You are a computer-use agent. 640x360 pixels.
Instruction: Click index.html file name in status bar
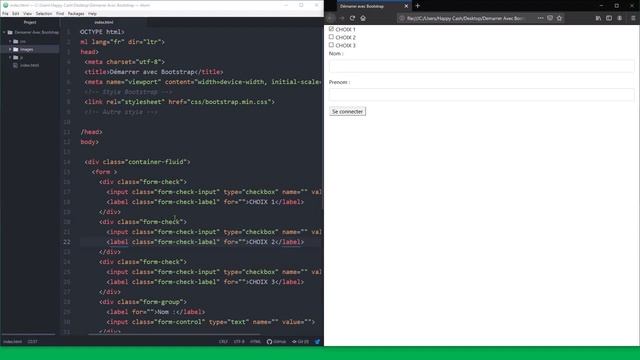pos(13,342)
